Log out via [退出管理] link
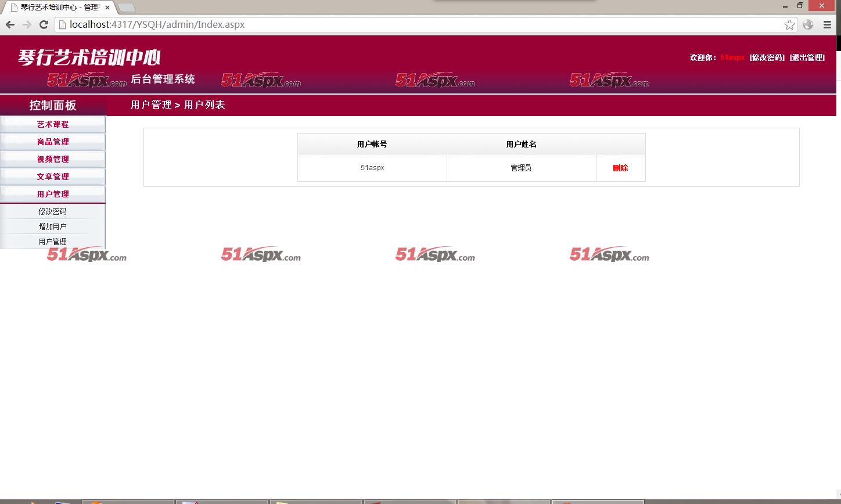Image resolution: width=841 pixels, height=504 pixels. click(x=807, y=57)
